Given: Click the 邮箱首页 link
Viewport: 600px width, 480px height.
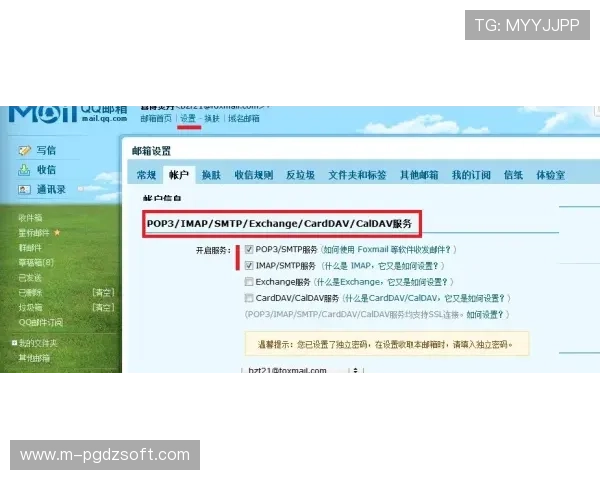Looking at the screenshot, I should tap(156, 119).
